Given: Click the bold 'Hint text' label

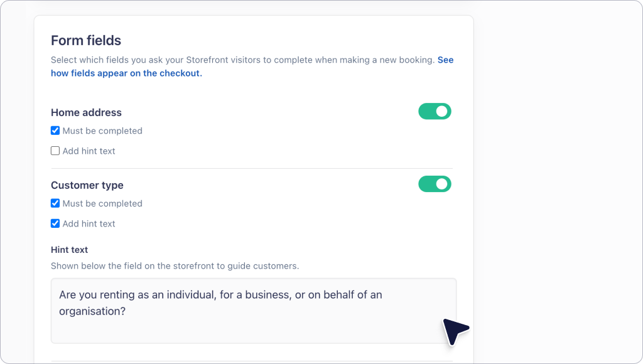Looking at the screenshot, I should click(x=69, y=250).
